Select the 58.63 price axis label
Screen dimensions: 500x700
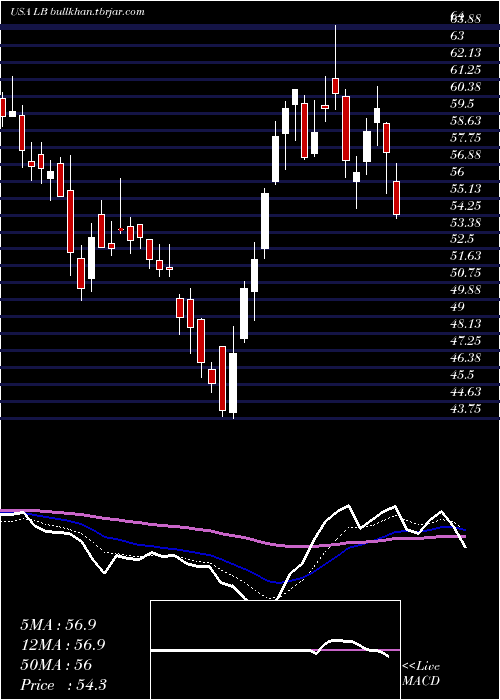(466, 121)
